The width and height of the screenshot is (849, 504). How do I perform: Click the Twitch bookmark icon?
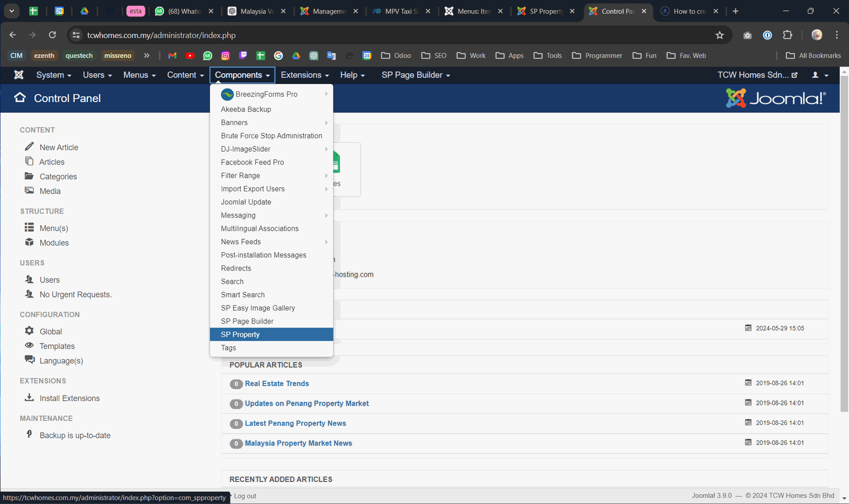(243, 55)
